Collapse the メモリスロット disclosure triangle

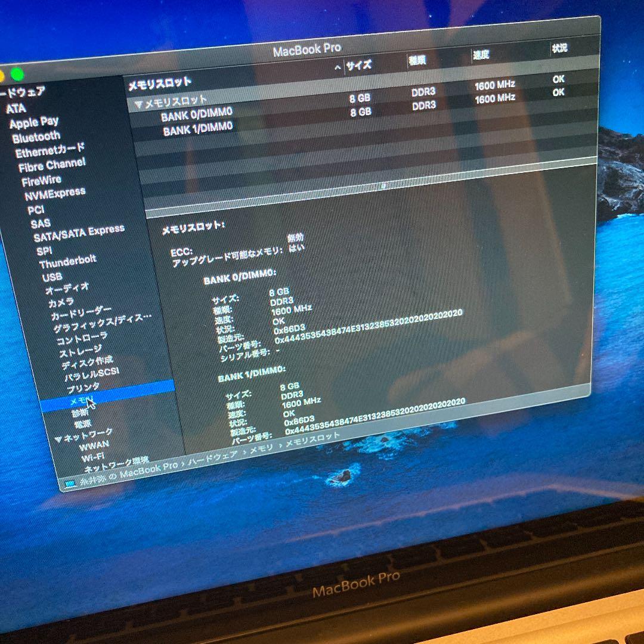pos(138,105)
